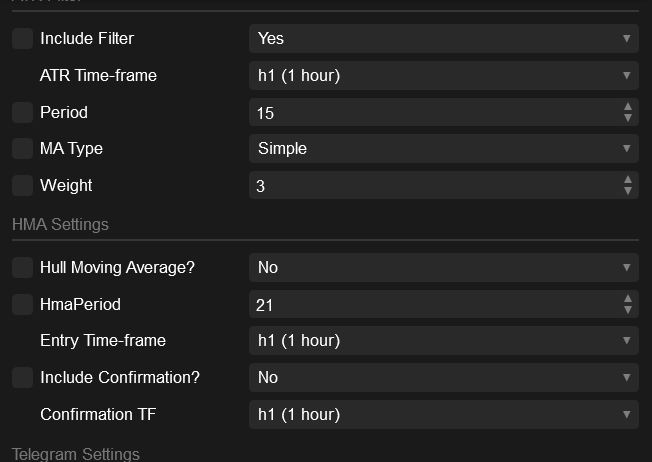This screenshot has width=652, height=462.
Task: Enable the Include Confirmation checkbox
Action: (22, 377)
